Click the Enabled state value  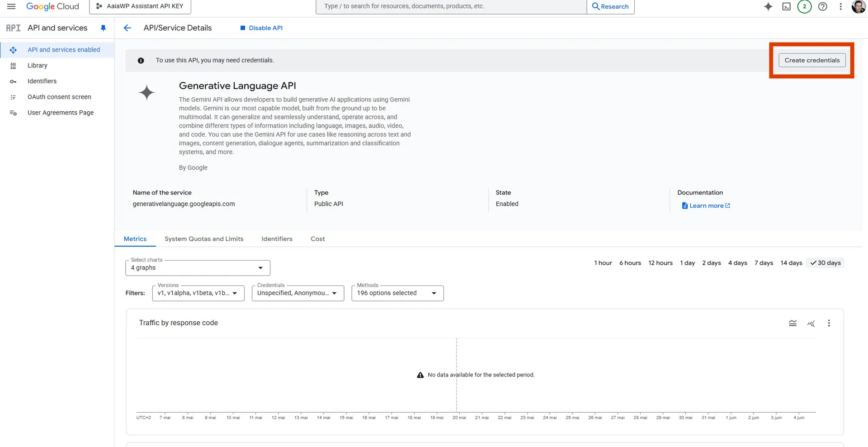tap(507, 204)
